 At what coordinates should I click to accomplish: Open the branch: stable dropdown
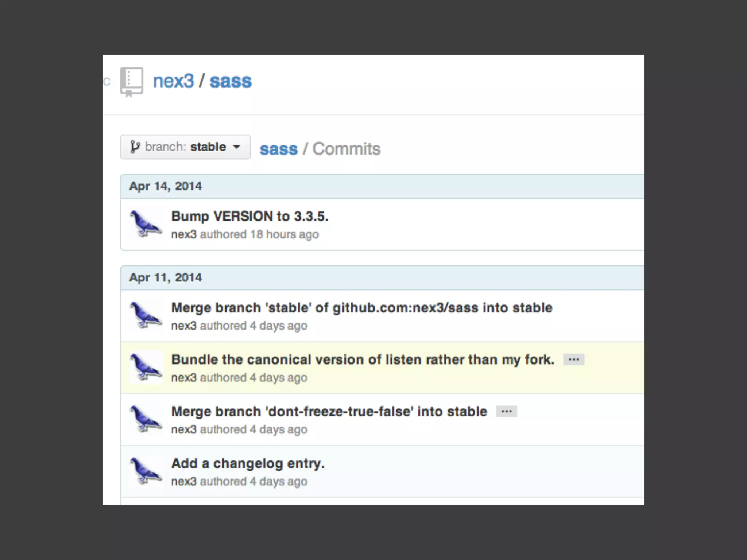pyautogui.click(x=185, y=147)
